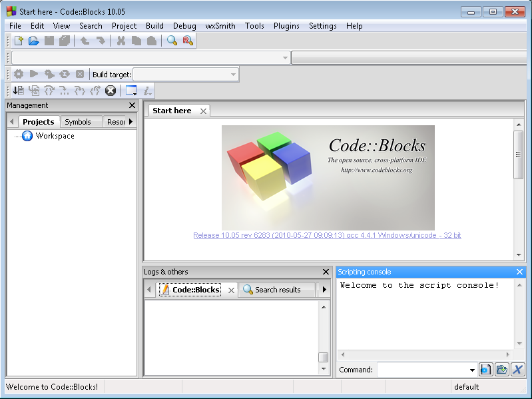Show earlier log tabs with left arrow
This screenshot has height=399, width=532.
(x=149, y=289)
